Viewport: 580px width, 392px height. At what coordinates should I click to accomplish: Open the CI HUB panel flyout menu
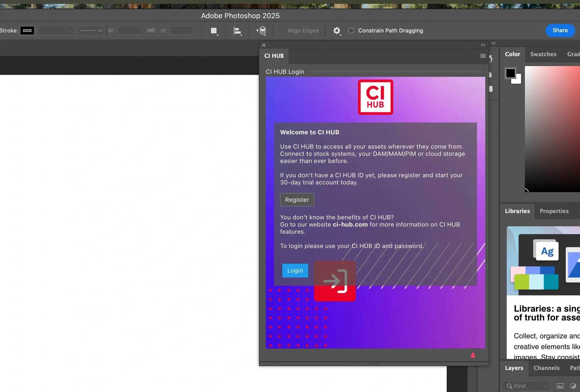pos(483,56)
